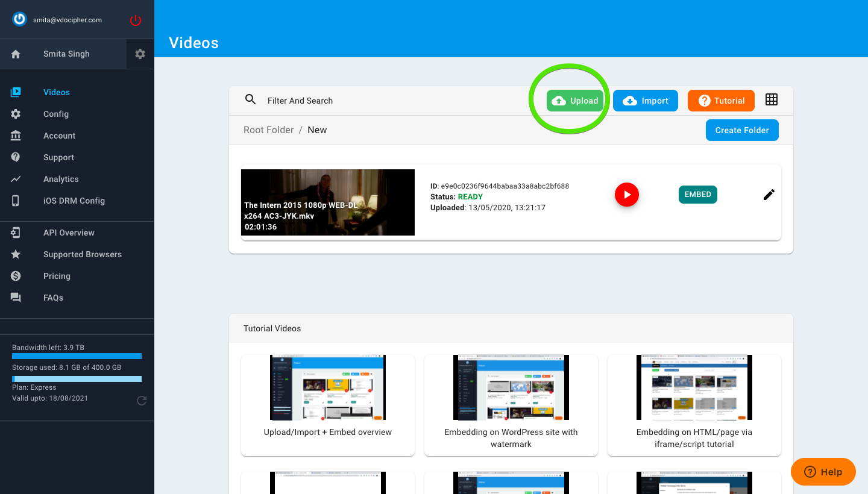Click the blue Import button
Screen dimensions: 868x494
(x=646, y=101)
